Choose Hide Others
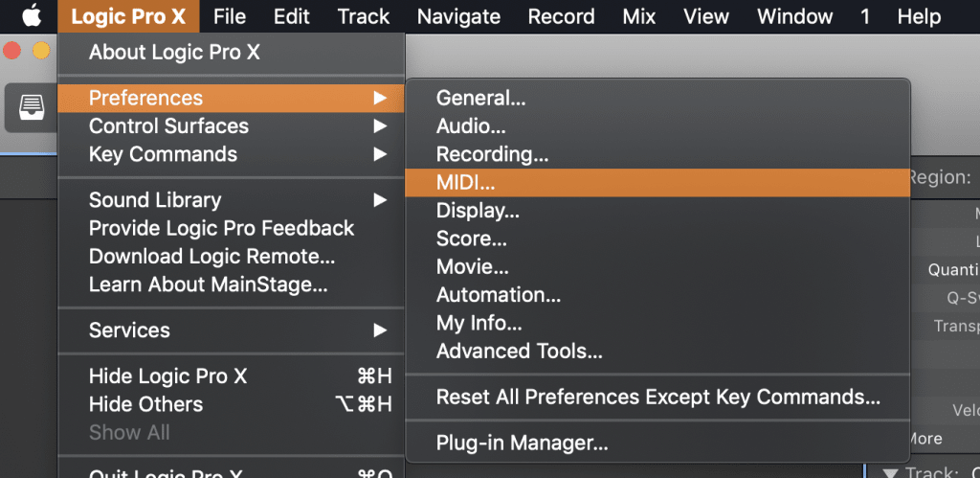 click(x=231, y=405)
